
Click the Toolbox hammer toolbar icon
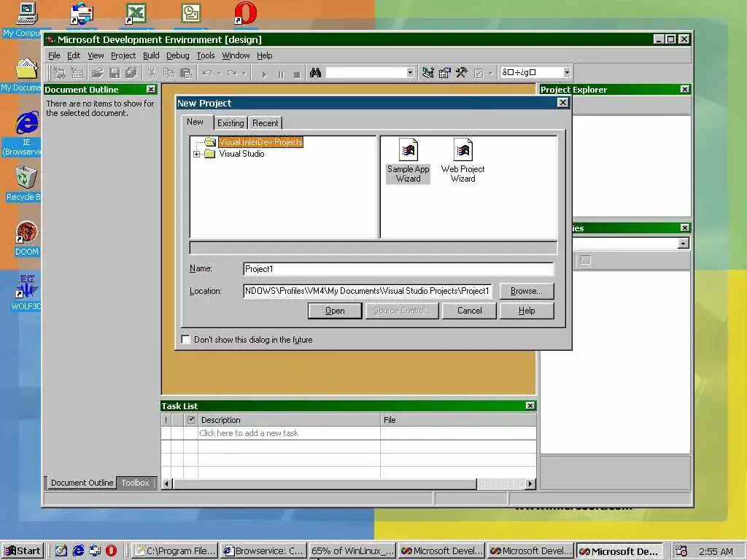pyautogui.click(x=461, y=73)
